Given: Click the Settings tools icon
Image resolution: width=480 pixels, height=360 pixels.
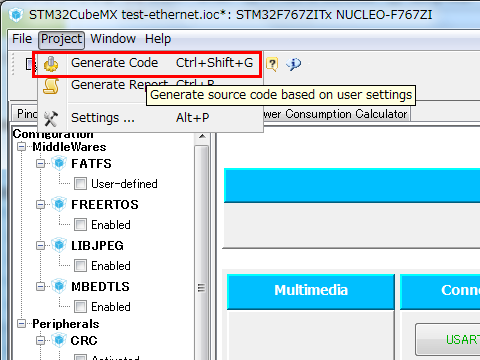Looking at the screenshot, I should click(51, 119).
